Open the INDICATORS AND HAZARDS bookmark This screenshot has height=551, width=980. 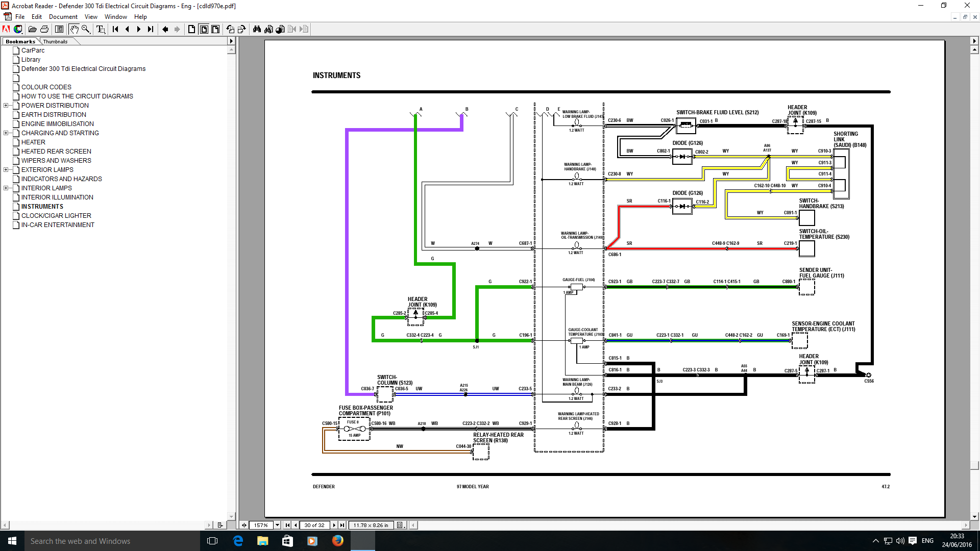(x=62, y=179)
